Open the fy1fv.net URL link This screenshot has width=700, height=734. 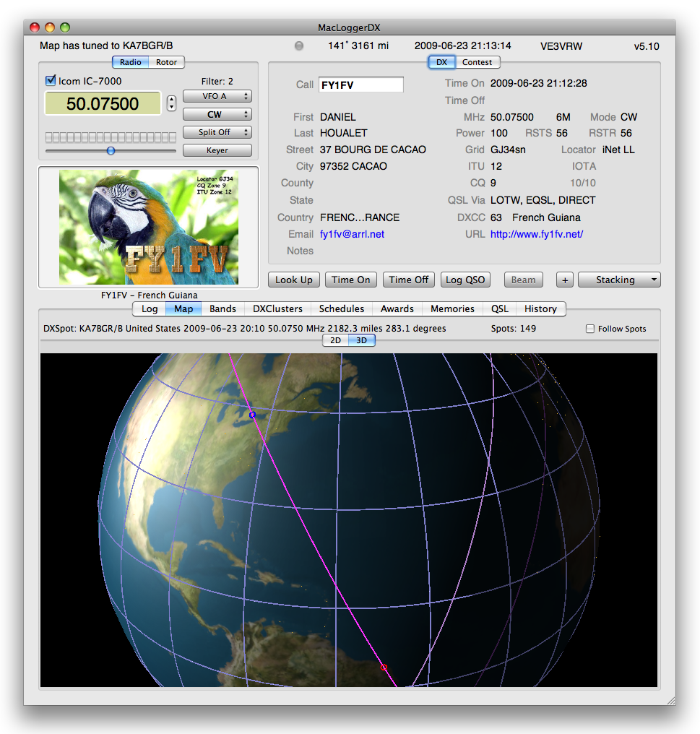click(x=536, y=234)
